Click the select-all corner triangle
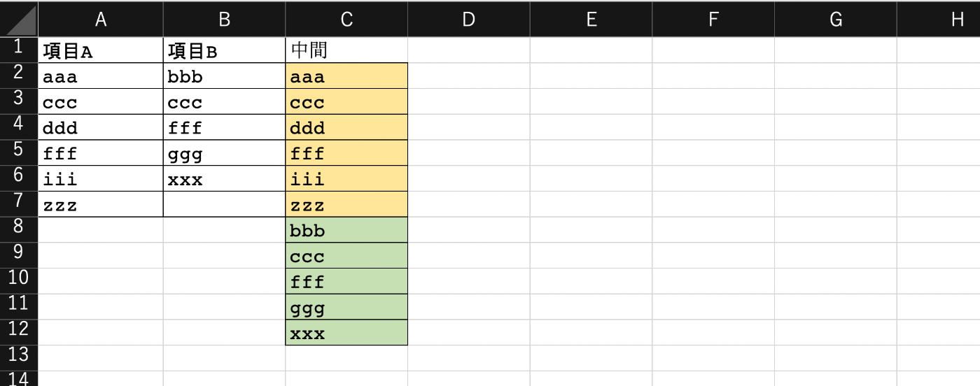Viewport: 980px width, 386px height. pos(19,19)
